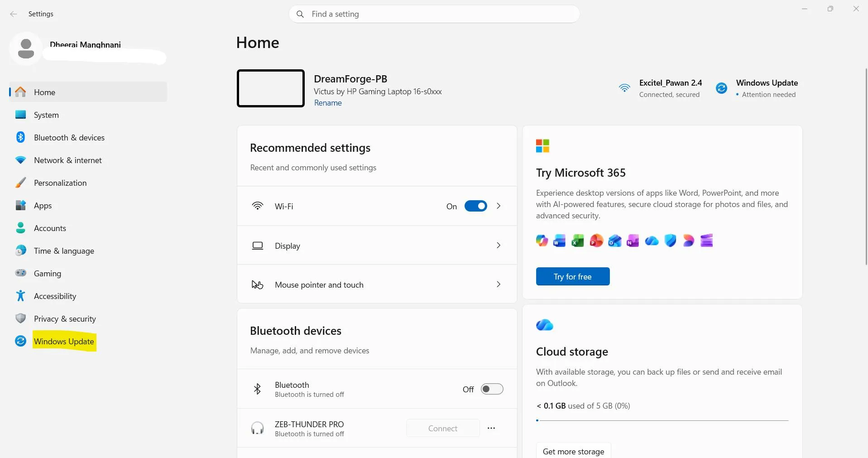The image size is (868, 458).
Task: Click the vertical scrollbar on the right
Action: pyautogui.click(x=866, y=166)
